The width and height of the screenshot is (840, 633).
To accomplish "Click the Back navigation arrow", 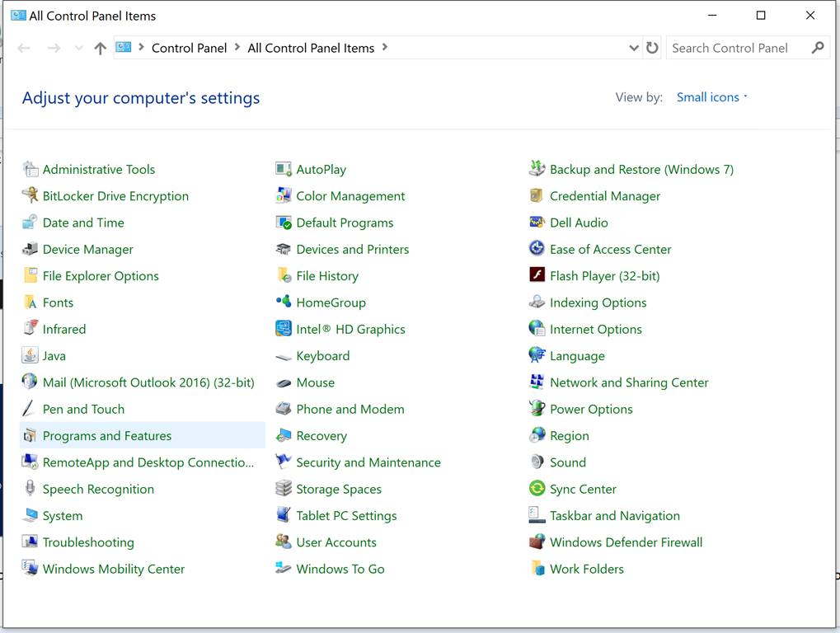I will coord(24,48).
